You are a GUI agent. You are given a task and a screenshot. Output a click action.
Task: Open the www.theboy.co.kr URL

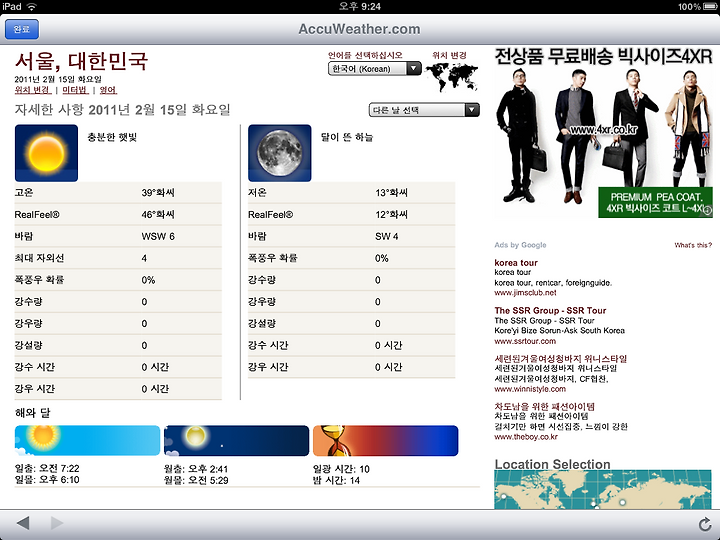[526, 437]
